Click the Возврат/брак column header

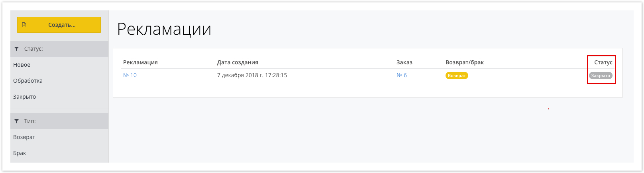pyautogui.click(x=465, y=62)
